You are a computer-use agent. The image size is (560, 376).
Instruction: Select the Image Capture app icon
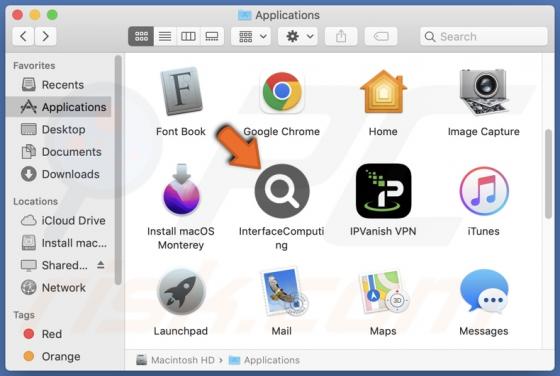[x=484, y=92]
